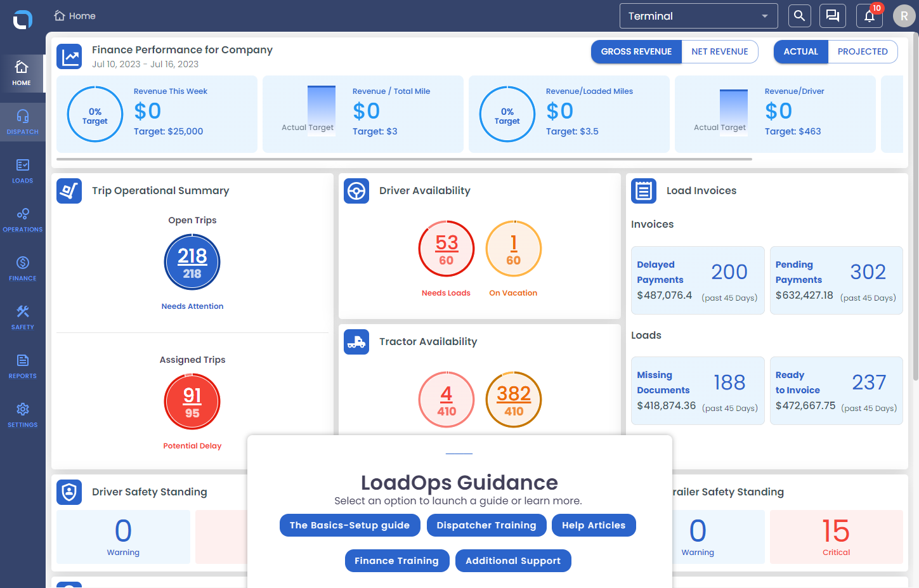
Task: Go to Loads in sidebar
Action: coord(22,171)
